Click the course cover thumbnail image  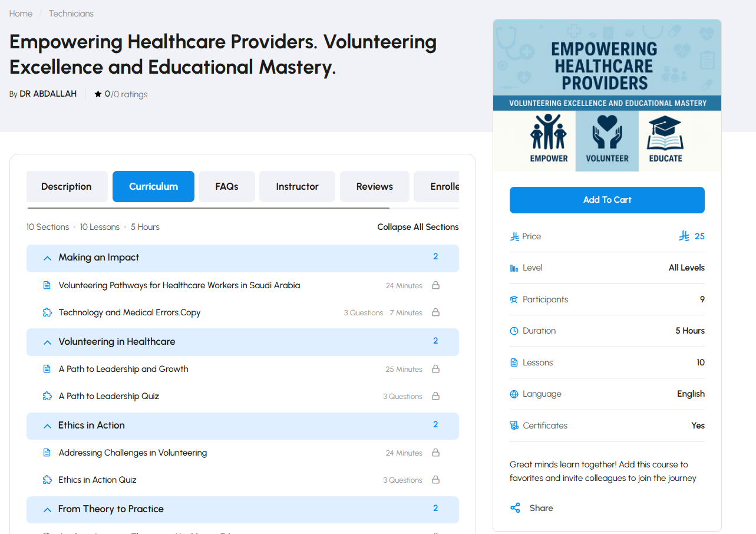607,95
